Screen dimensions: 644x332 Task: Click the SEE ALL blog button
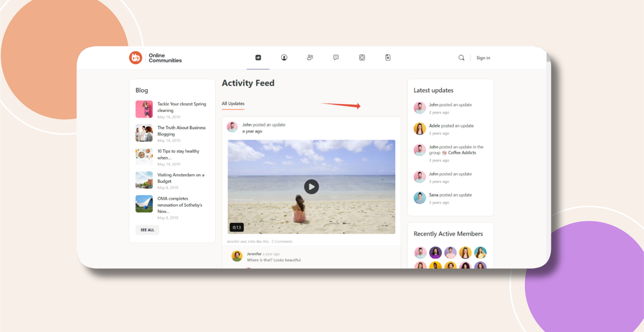pos(147,230)
